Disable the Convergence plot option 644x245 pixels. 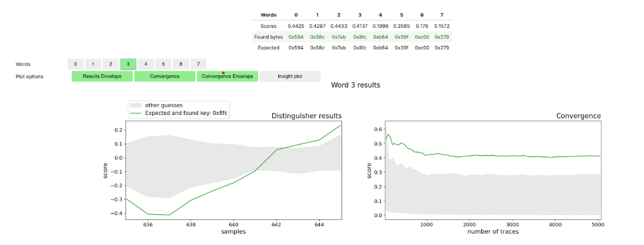pyautogui.click(x=165, y=77)
